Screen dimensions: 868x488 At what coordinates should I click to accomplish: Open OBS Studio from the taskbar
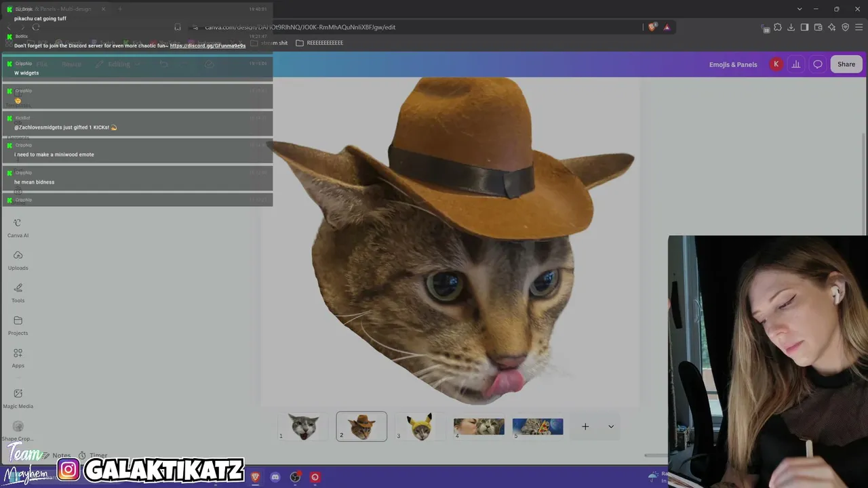click(x=295, y=477)
